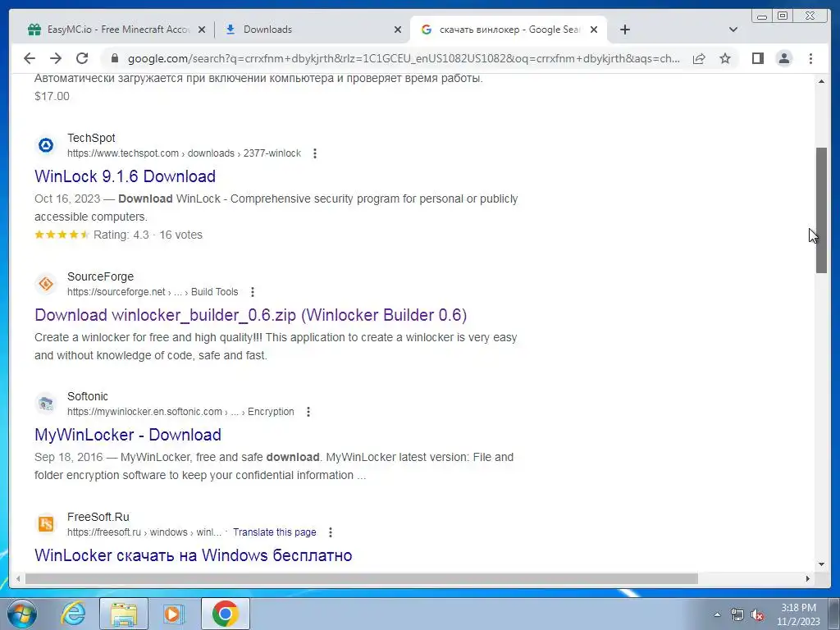Image resolution: width=840 pixels, height=630 pixels.
Task: Close the EasyMC.io tab
Action: tap(202, 30)
